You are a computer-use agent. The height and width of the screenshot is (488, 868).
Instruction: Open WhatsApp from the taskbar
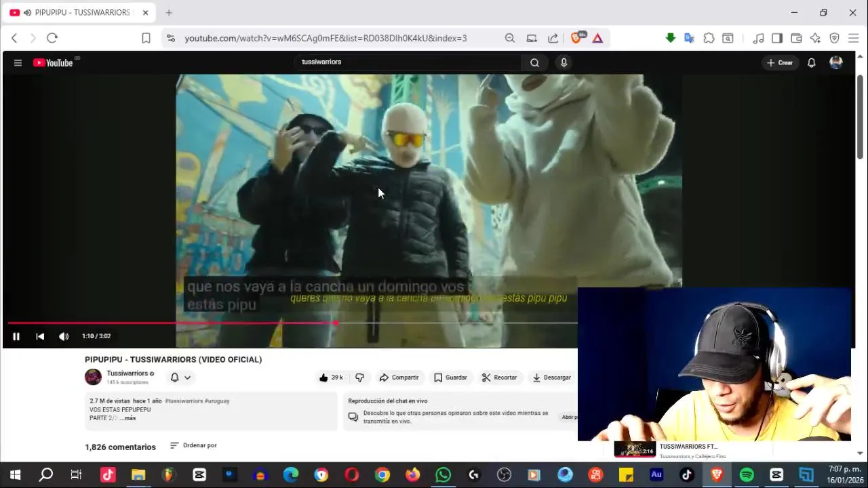click(x=443, y=475)
